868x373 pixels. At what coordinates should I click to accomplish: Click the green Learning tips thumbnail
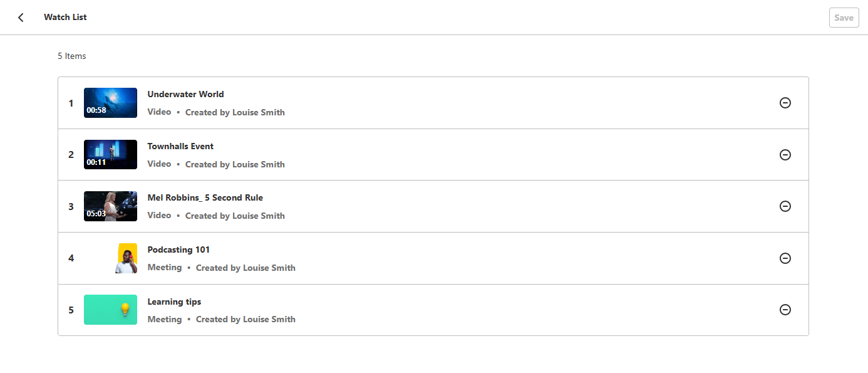[x=110, y=310]
